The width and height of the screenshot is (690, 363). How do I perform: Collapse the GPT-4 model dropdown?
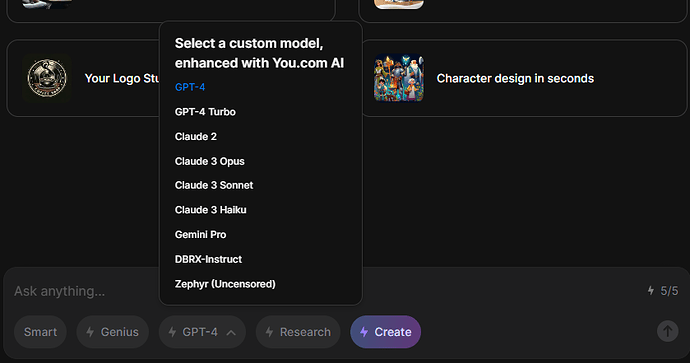tap(202, 332)
